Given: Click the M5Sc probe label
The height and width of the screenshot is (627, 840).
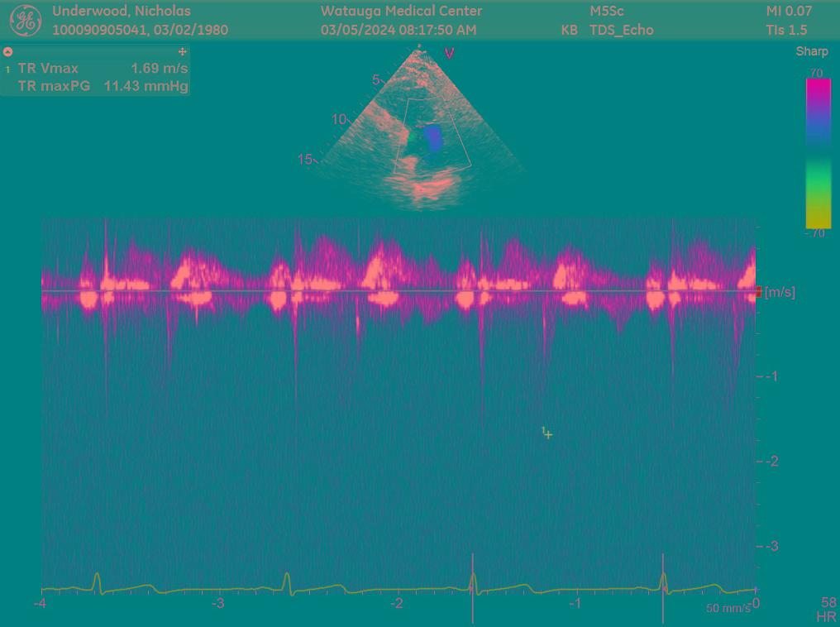Looking at the screenshot, I should 607,12.
